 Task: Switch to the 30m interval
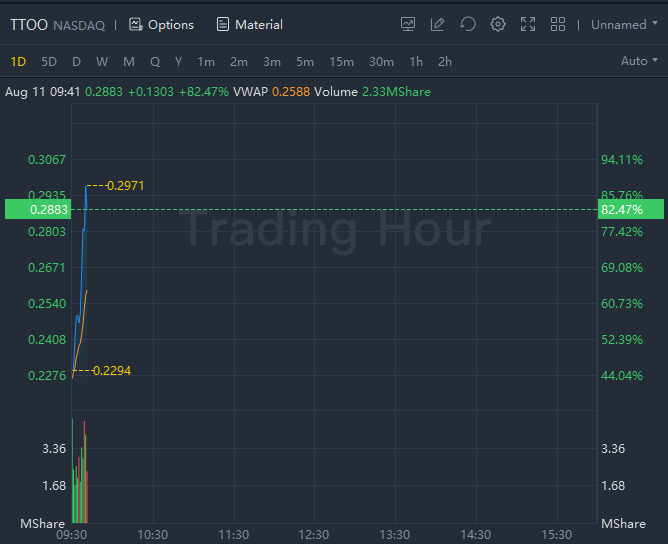(x=381, y=62)
